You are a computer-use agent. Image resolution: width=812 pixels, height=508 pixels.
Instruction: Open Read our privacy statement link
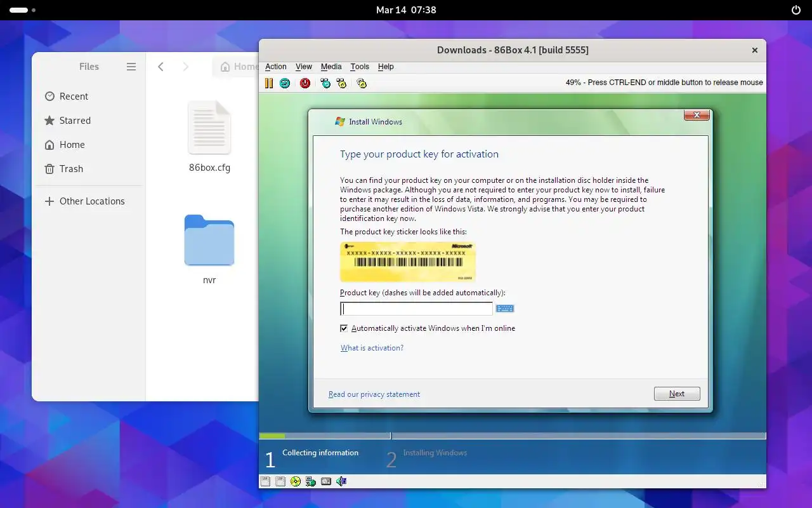374,394
